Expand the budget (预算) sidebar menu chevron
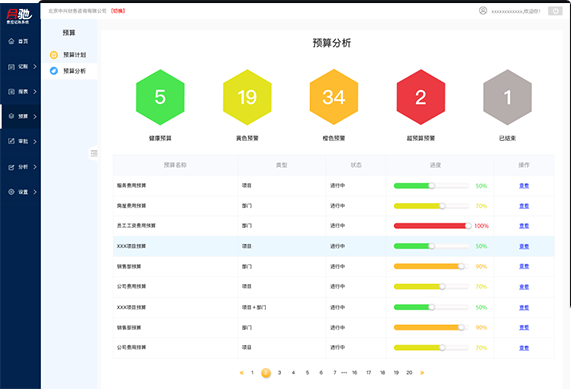Image resolution: width=571 pixels, height=389 pixels. (35, 117)
